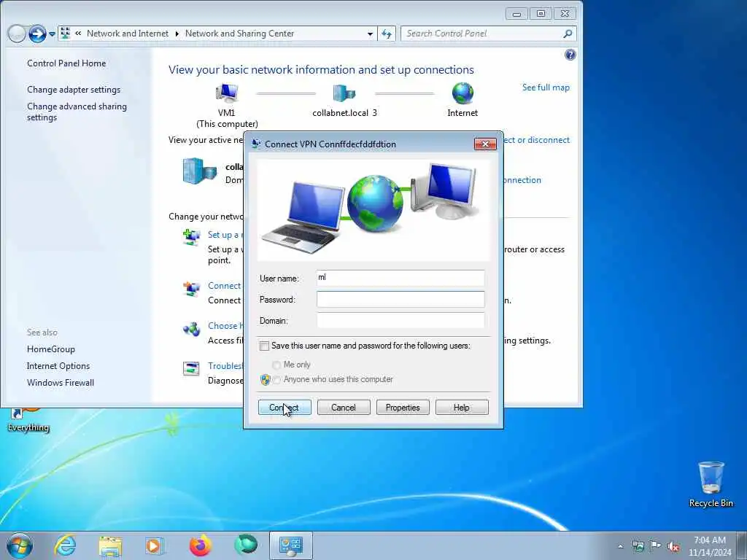Click the Connect button in VPN dialog
Screen dimensions: 747x560
point(285,407)
